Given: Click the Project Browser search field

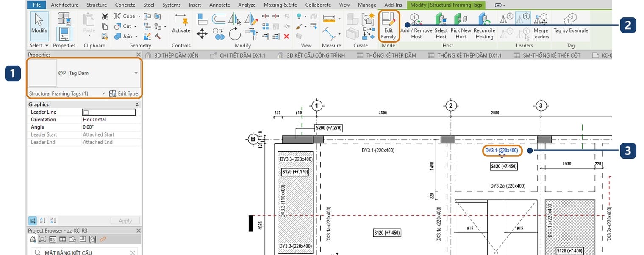Looking at the screenshot, I should pos(85,252).
